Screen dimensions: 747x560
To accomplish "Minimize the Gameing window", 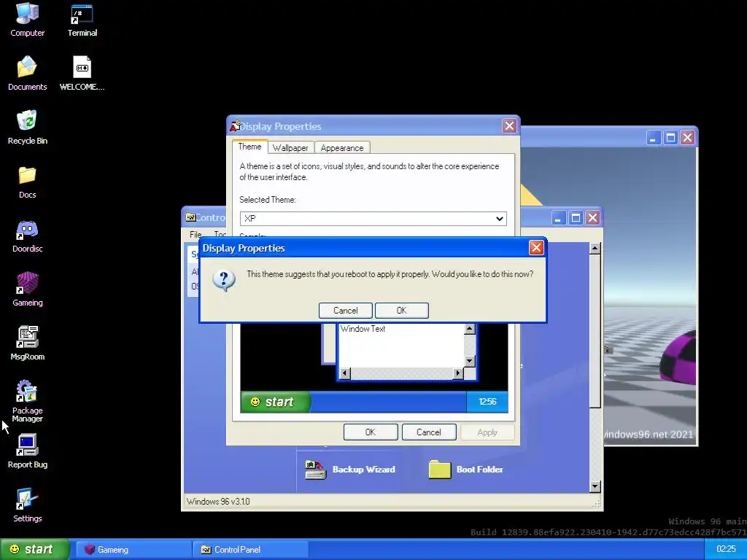I will [653, 138].
